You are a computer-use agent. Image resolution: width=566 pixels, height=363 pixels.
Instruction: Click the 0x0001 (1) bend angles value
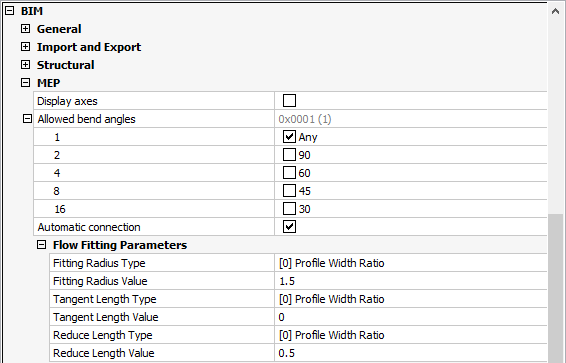pos(305,119)
